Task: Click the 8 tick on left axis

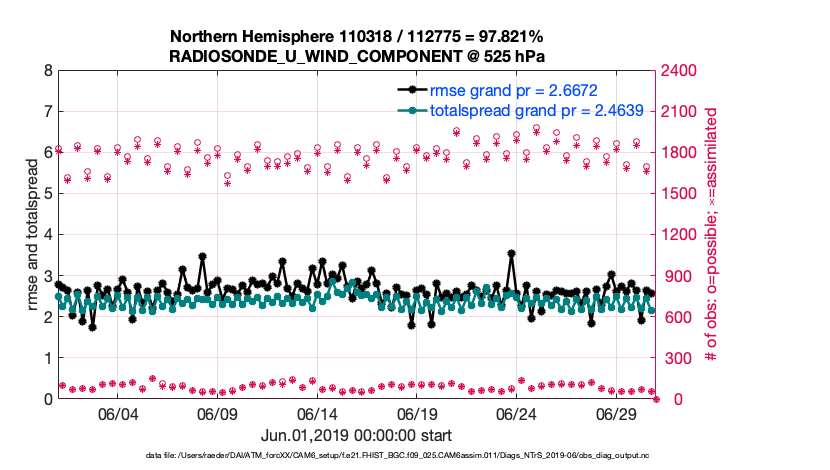Action: (x=45, y=71)
